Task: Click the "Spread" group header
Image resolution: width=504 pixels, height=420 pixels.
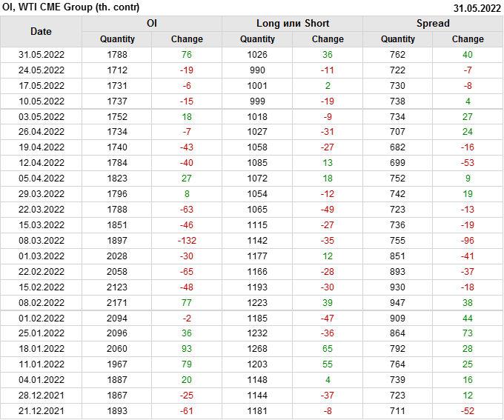Action: pyautogui.click(x=433, y=23)
